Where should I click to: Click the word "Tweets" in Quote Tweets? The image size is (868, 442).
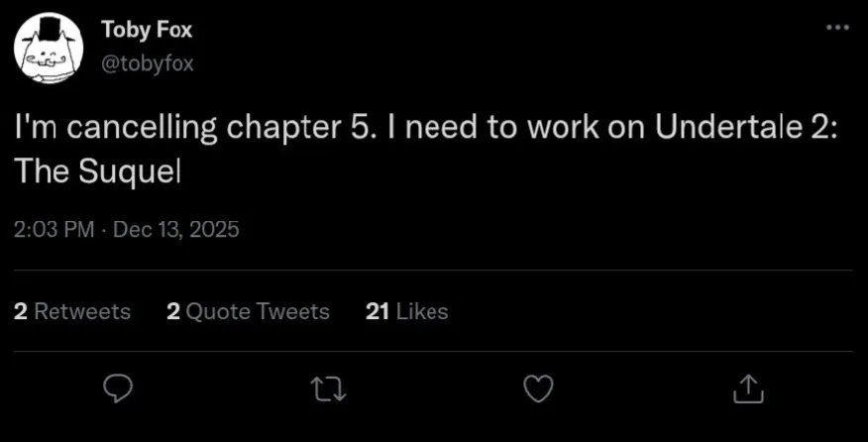point(292,311)
